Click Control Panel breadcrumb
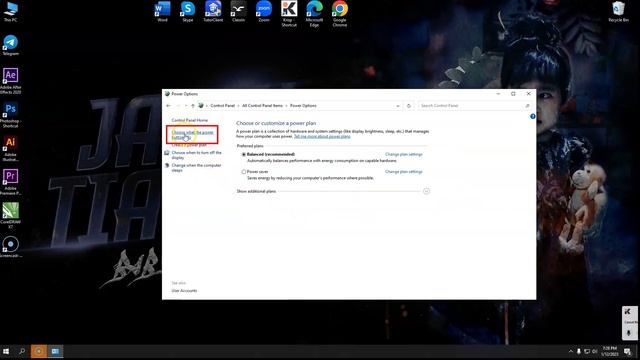 click(222, 106)
